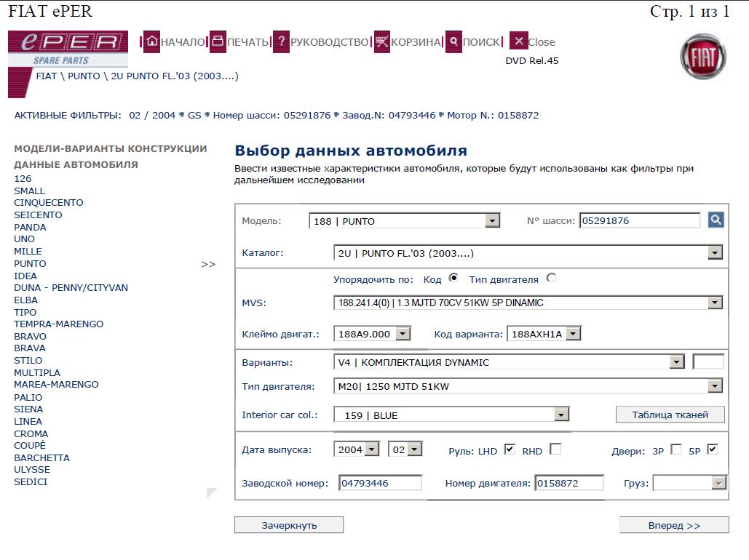This screenshot has height=560, width=749.
Task: Open the Interior car col. dropdown
Action: point(560,415)
